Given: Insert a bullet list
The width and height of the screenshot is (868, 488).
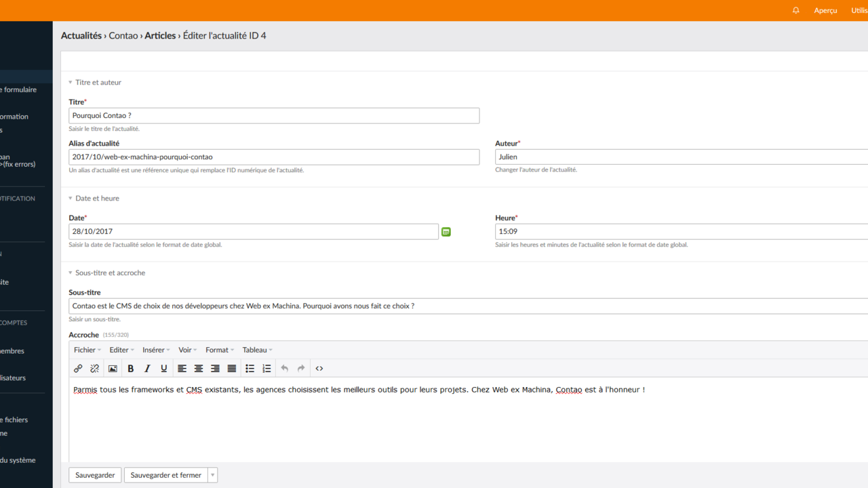Looking at the screenshot, I should coord(250,369).
